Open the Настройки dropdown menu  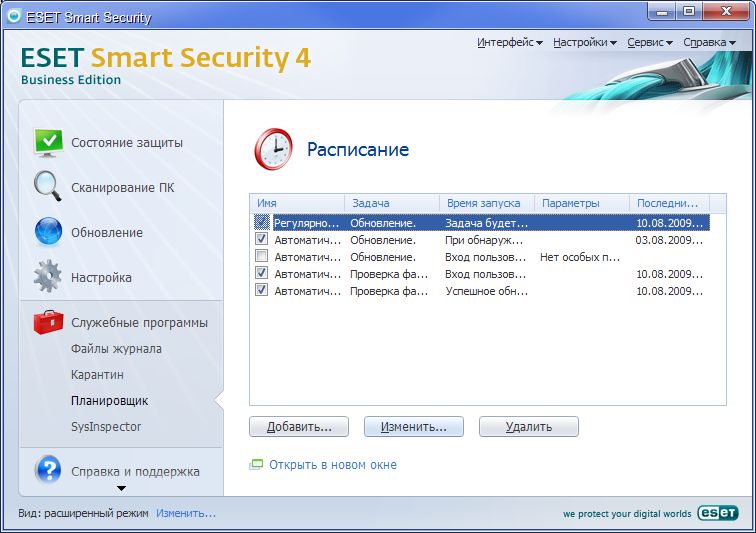pyautogui.click(x=584, y=42)
